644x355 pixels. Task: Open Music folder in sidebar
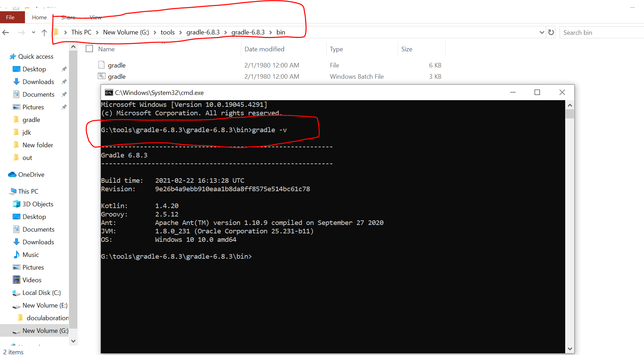coord(31,255)
